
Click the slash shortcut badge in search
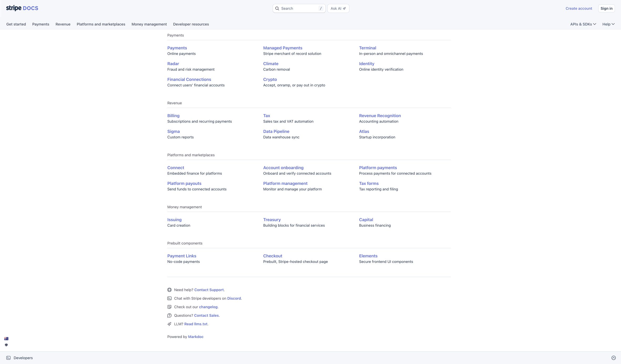click(x=320, y=8)
